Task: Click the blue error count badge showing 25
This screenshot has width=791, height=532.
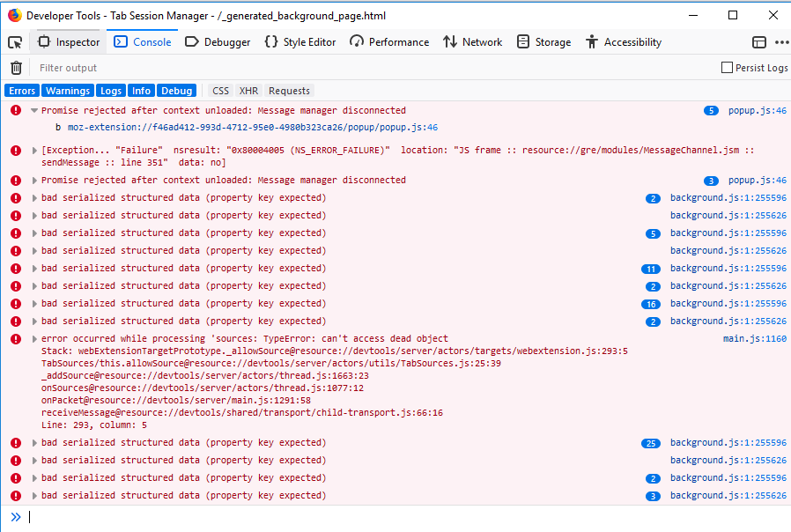Action: [x=651, y=443]
